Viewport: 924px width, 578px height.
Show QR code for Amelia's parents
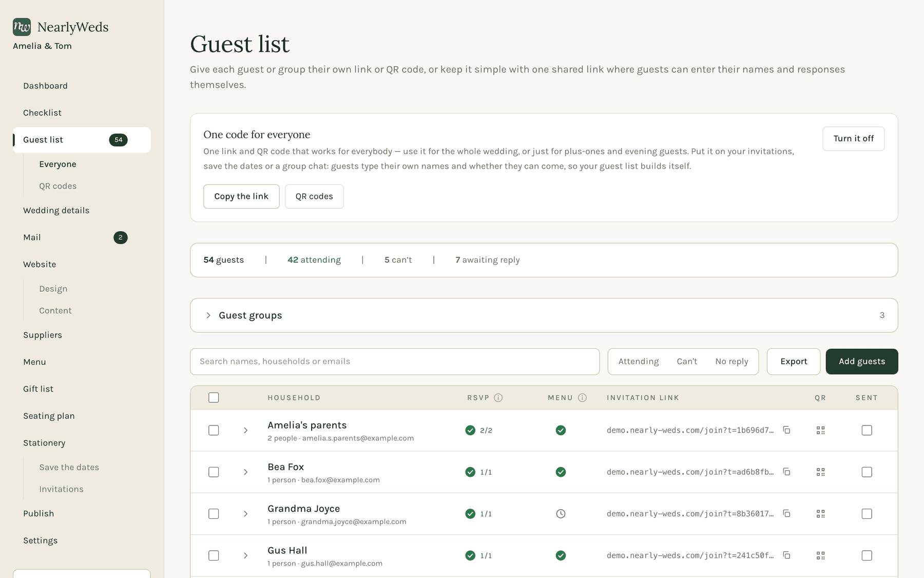(x=820, y=430)
